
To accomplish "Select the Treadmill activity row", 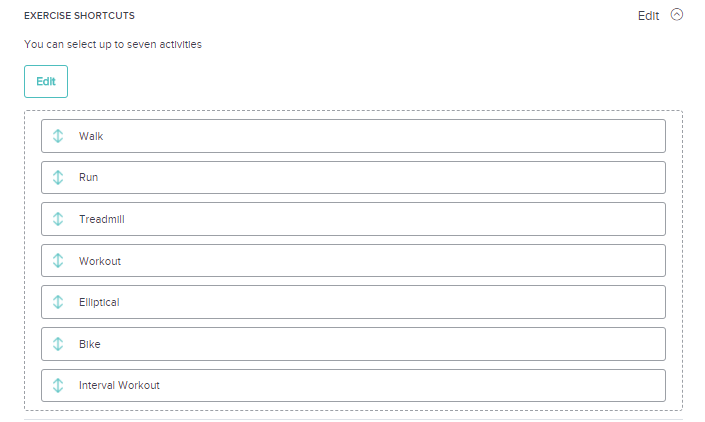I will pos(353,219).
